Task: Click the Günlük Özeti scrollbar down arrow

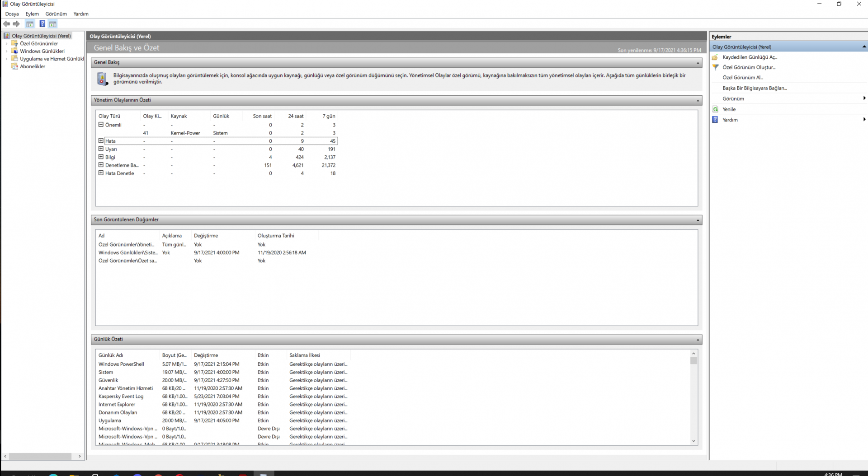Action: coord(693,441)
